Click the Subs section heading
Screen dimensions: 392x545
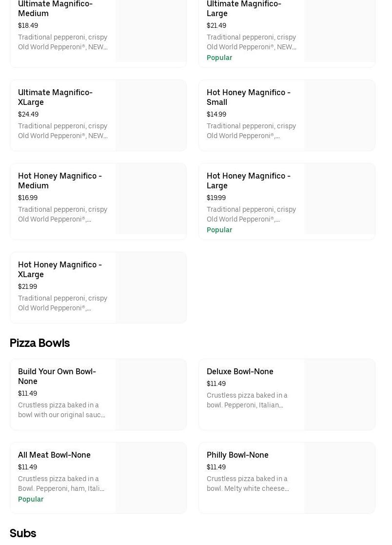[x=23, y=533]
